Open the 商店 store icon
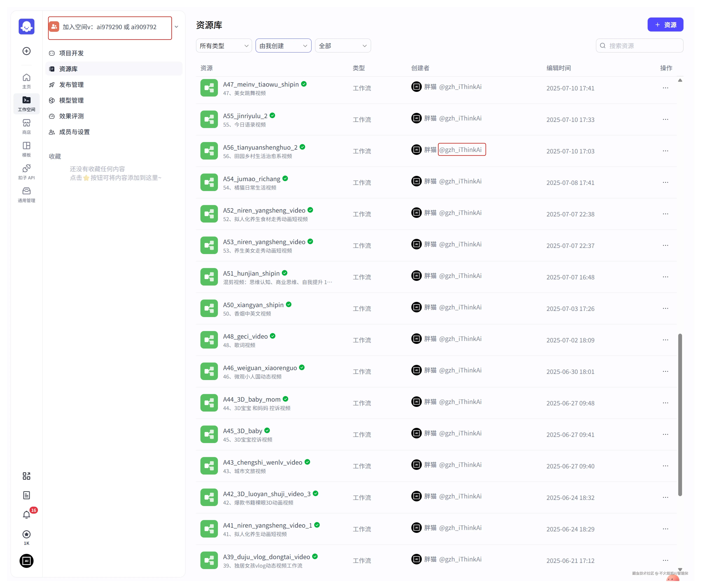Screen dimensions: 701x588 click(x=26, y=126)
